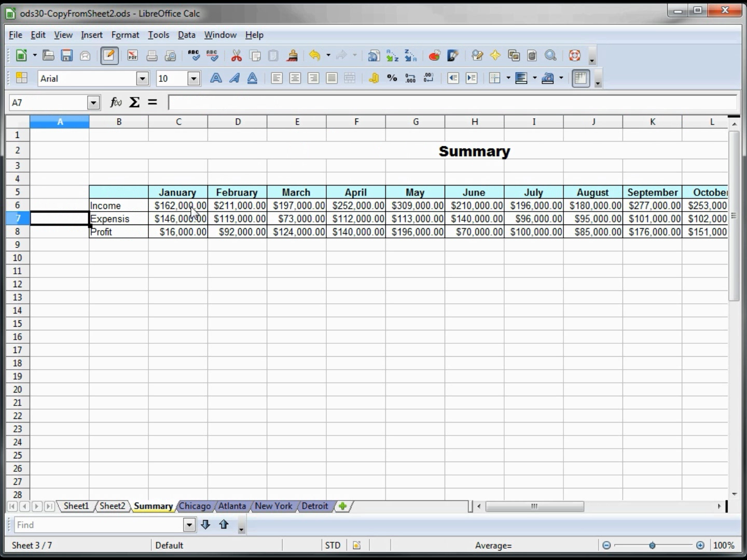Open the Data Sources icon
Screen dimensions: 747x560
[x=532, y=55]
